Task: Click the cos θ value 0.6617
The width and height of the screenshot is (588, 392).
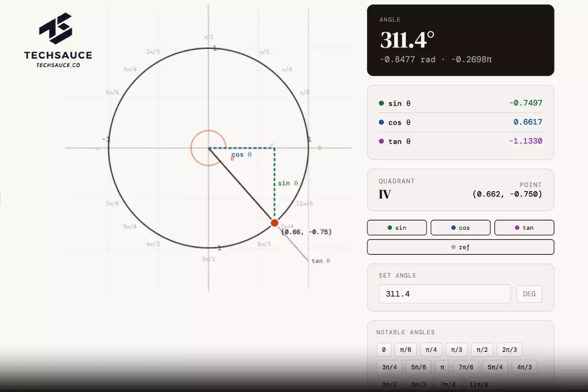Action: tap(528, 122)
